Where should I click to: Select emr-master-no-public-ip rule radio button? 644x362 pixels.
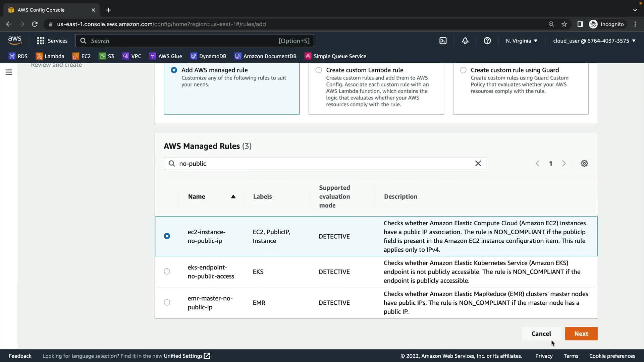tap(167, 302)
